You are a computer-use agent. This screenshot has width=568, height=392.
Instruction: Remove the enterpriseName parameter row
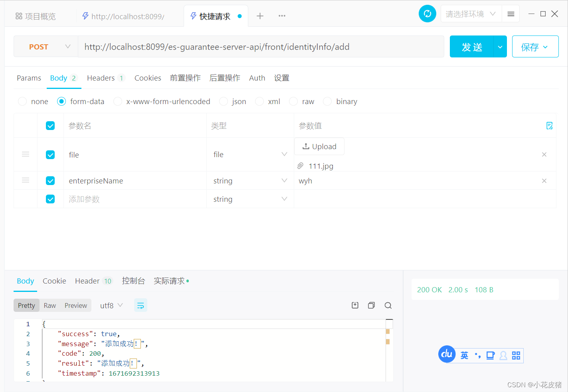(544, 181)
